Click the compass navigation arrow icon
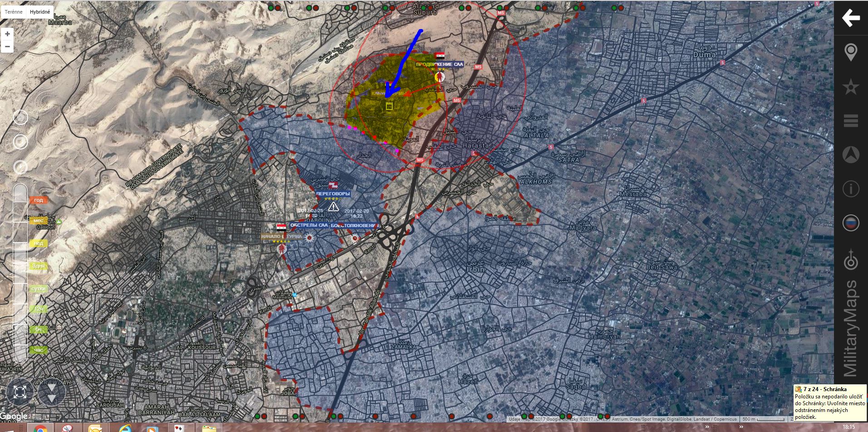Screen dimensions: 868x432 (851, 155)
